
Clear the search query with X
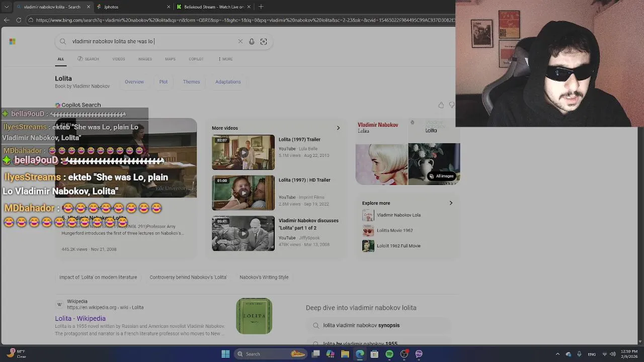[240, 41]
